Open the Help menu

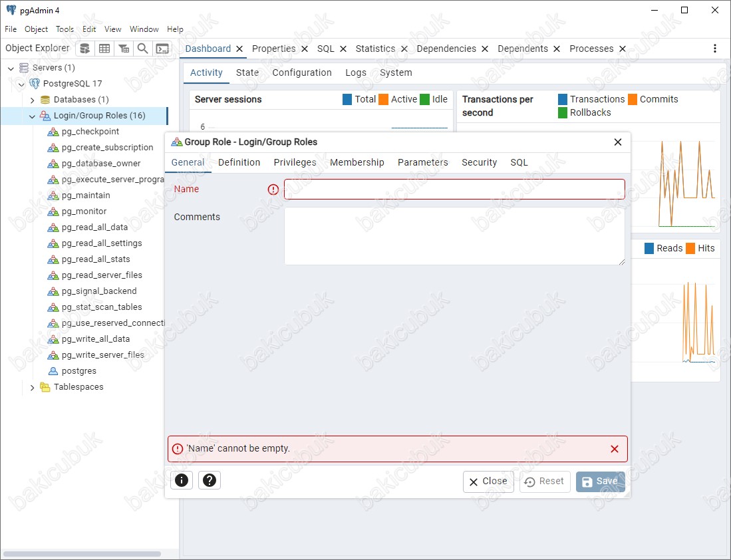click(x=176, y=29)
